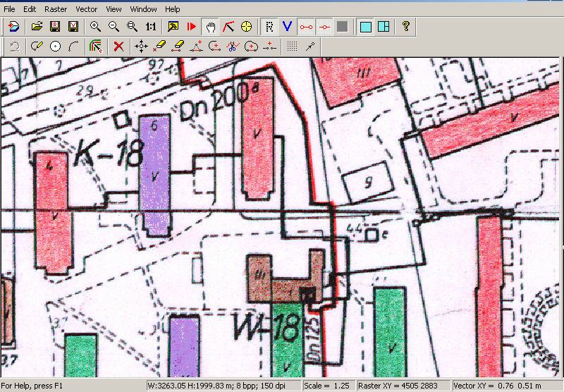Select the circle drawing tool
Image resolution: width=564 pixels, height=392 pixels.
[x=55, y=47]
